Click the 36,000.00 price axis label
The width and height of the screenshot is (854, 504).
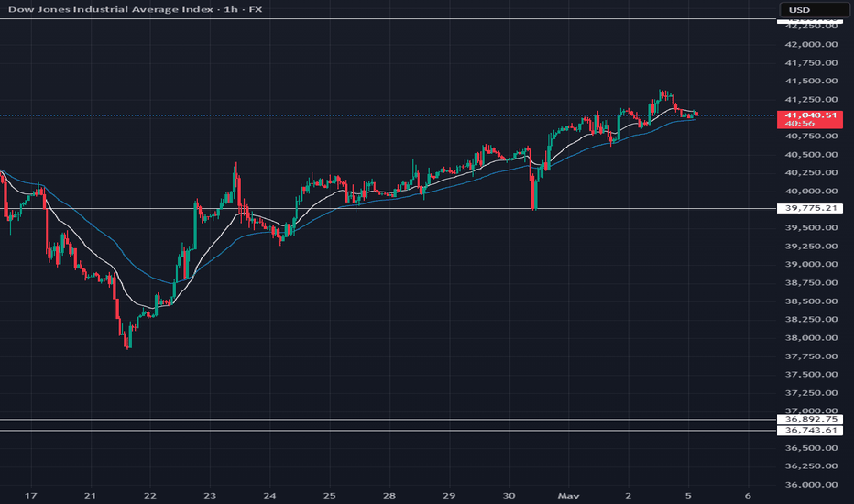pos(811,484)
